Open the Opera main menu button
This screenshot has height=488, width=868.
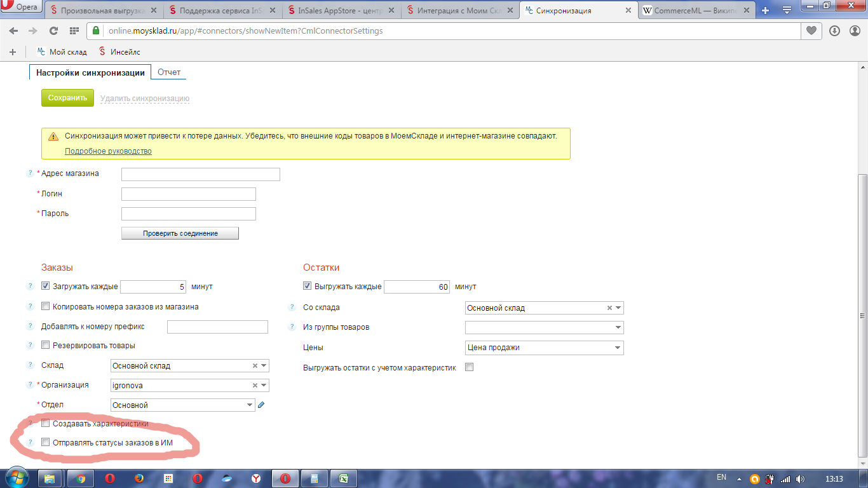tap(21, 8)
